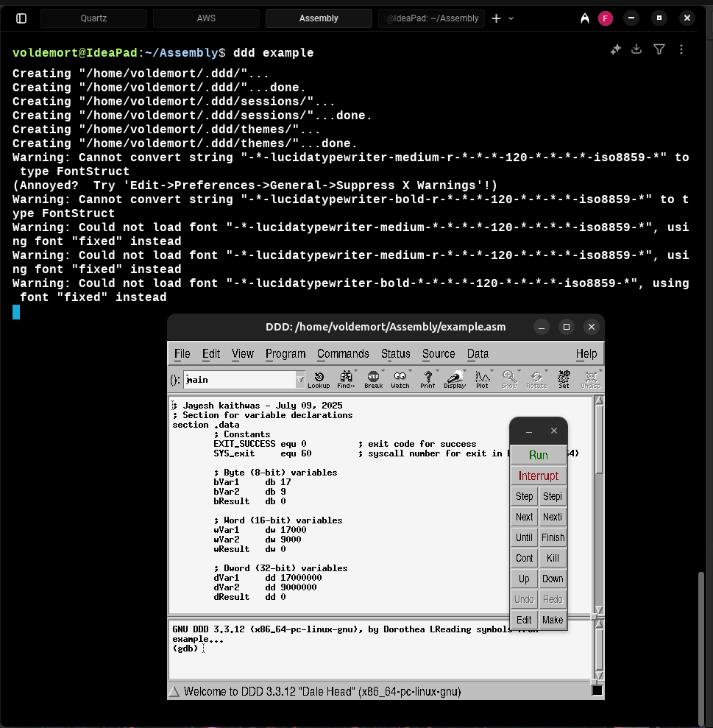Click the A logo icon in title bar
Screen dimensions: 713x728
(584, 18)
